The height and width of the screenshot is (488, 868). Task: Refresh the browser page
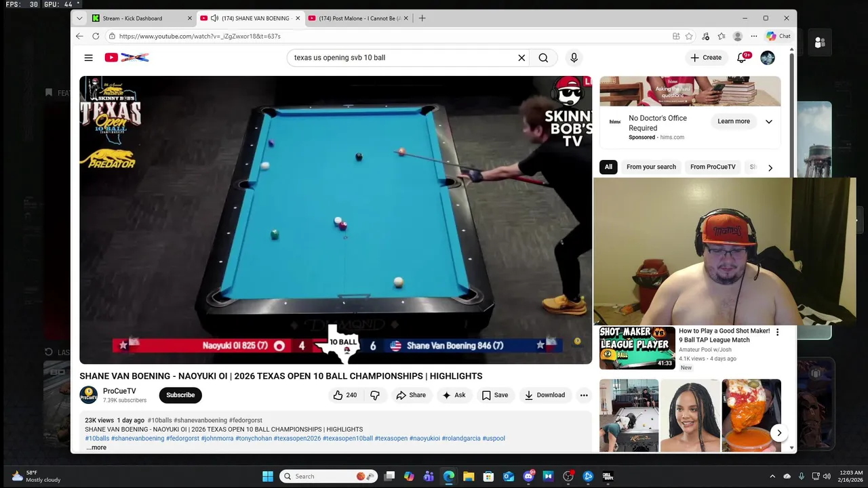point(96,36)
